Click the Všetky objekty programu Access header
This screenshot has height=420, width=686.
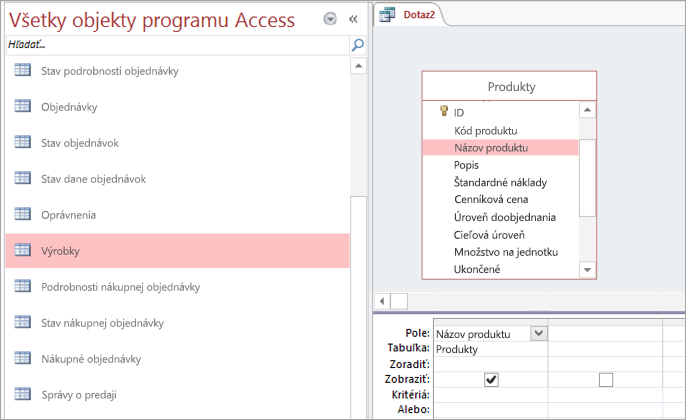(151, 20)
